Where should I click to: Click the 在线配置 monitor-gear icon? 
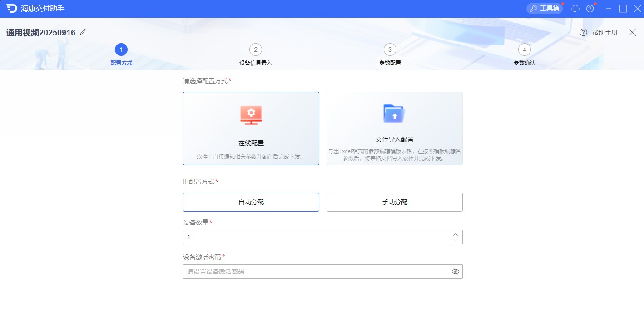coord(251,115)
